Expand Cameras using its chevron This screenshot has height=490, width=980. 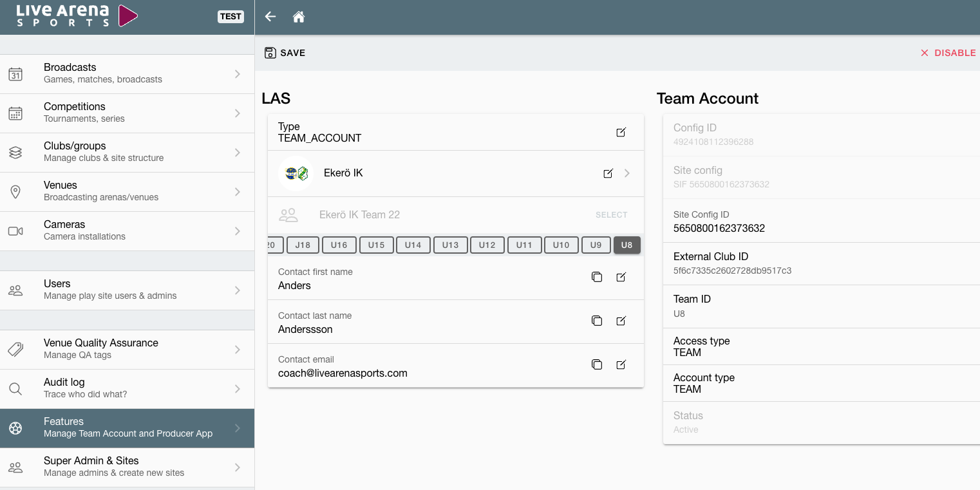[238, 231]
